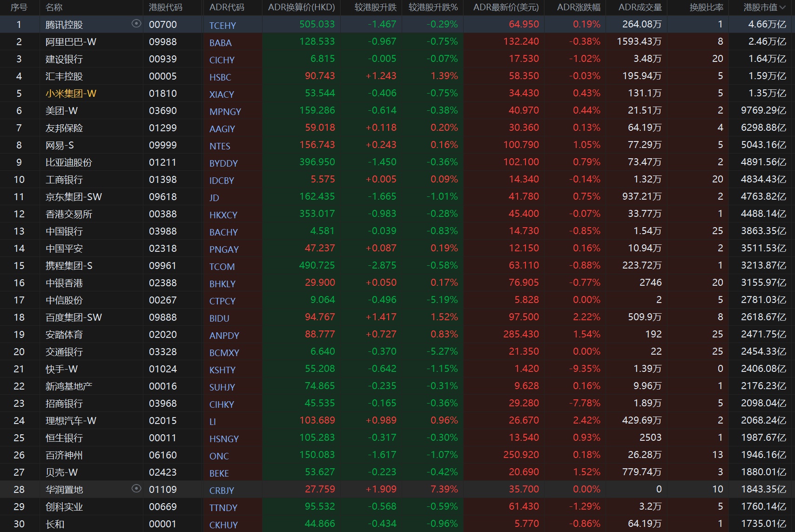Select the 美团-W stock name

tap(61, 111)
